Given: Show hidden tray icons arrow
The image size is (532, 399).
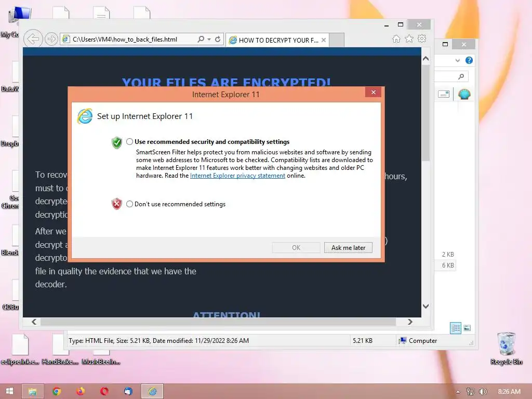Looking at the screenshot, I should pyautogui.click(x=458, y=392).
